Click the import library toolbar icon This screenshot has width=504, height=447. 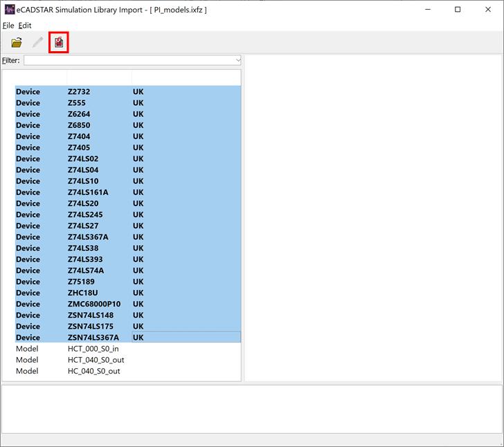59,42
